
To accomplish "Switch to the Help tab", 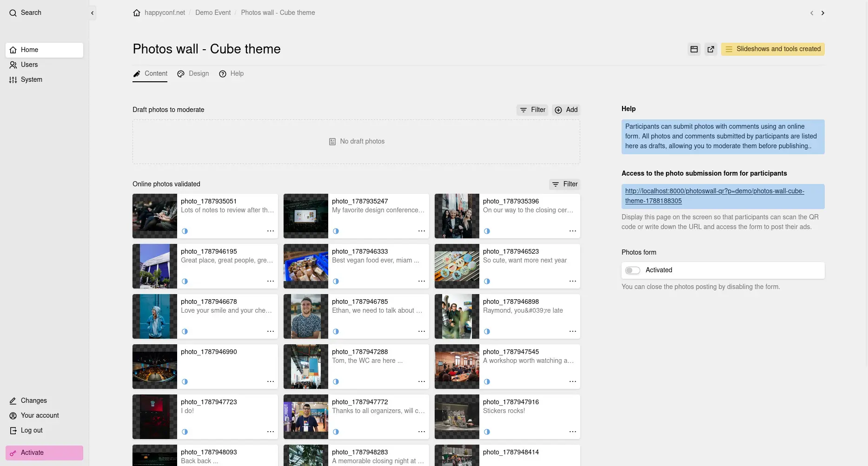I will click(x=232, y=74).
